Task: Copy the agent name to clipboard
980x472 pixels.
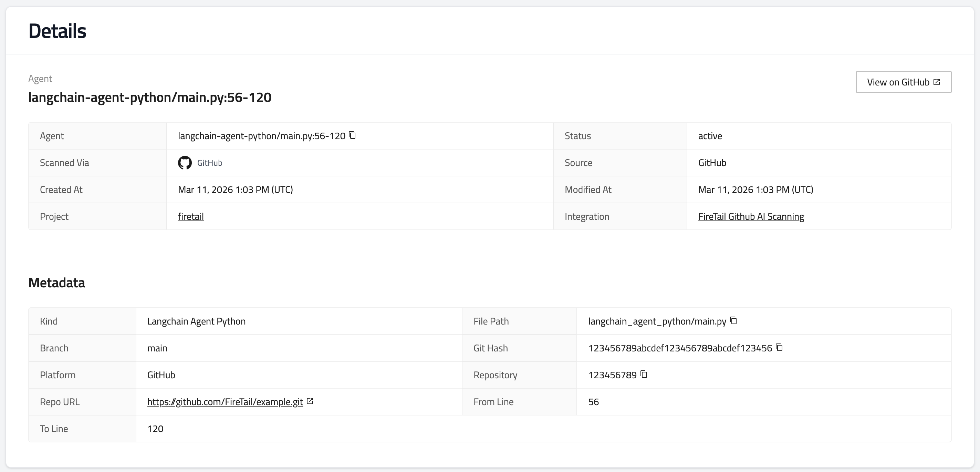Action: tap(352, 135)
